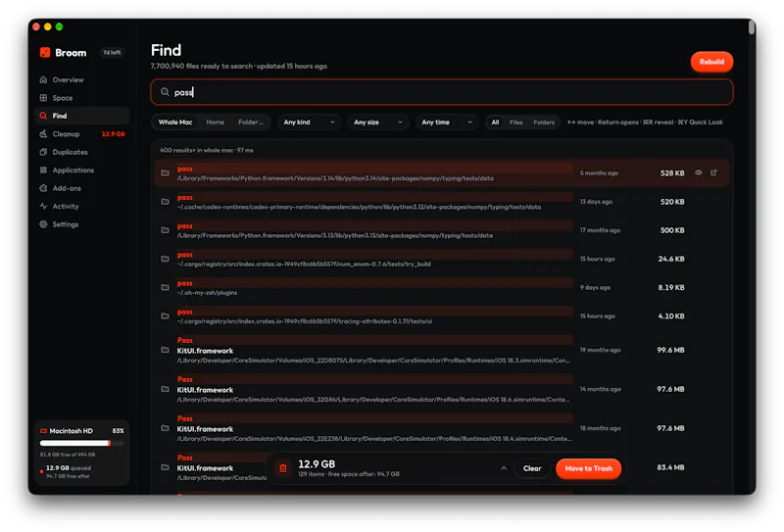
Task: Click the folder icon of the 8.19 KB result
Action: tap(165, 287)
